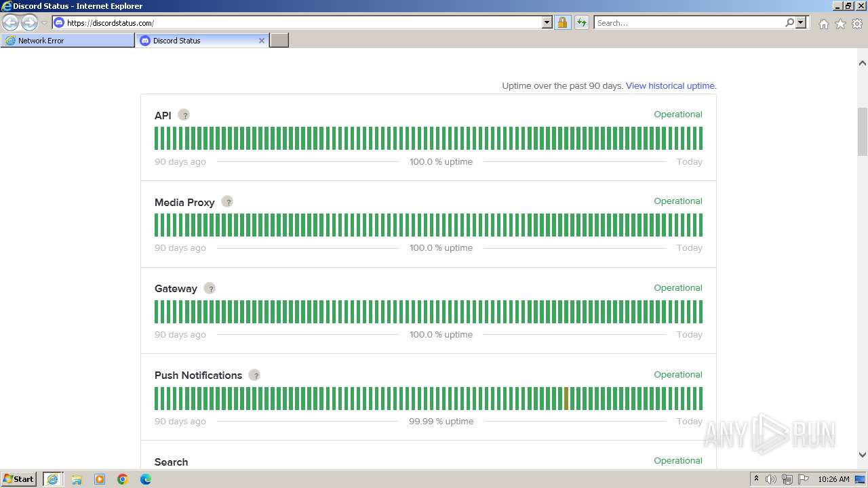Click the API help question mark icon

tap(184, 115)
